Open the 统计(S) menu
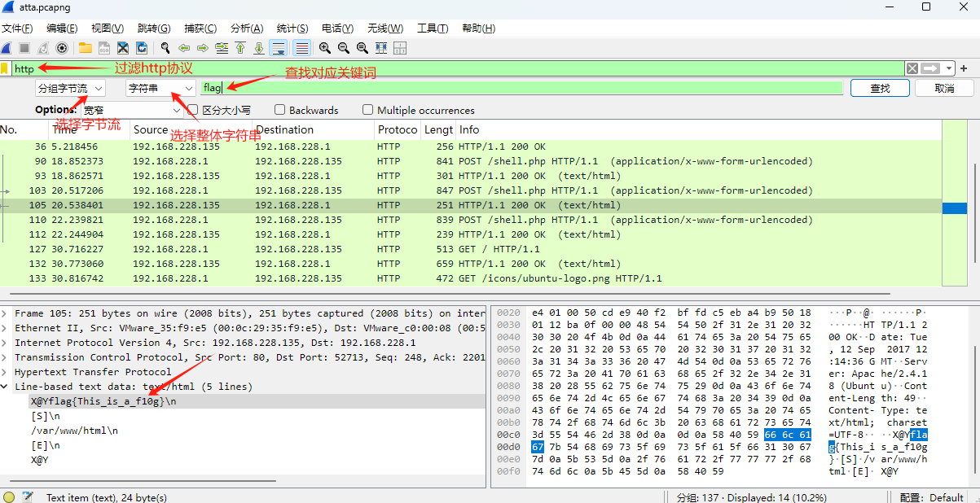The height and width of the screenshot is (503, 980). [292, 28]
